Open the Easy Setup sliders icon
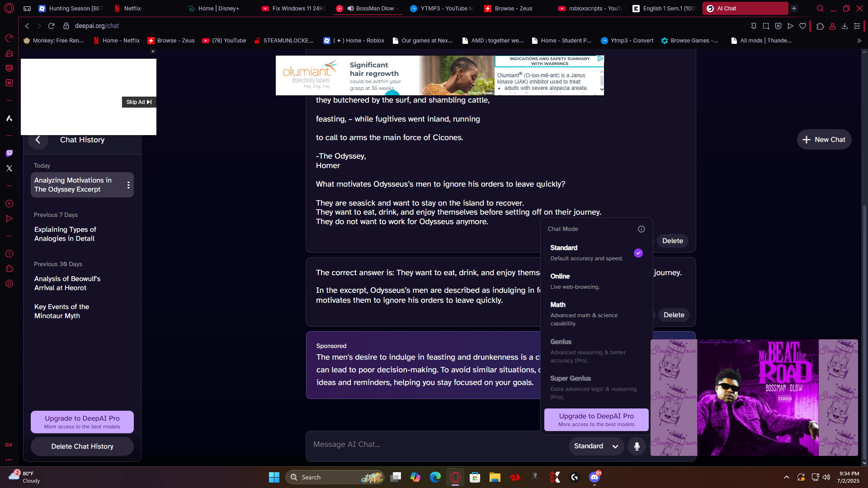The width and height of the screenshot is (868, 488). (857, 26)
